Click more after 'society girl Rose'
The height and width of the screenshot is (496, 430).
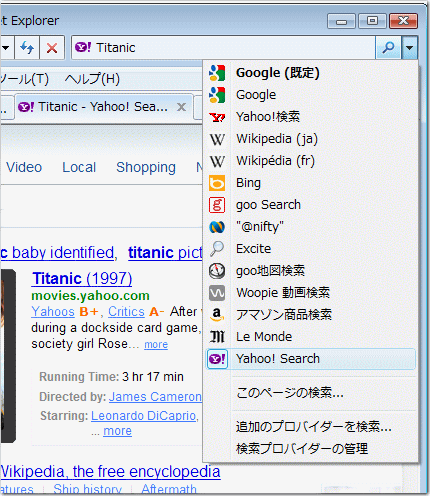(156, 344)
